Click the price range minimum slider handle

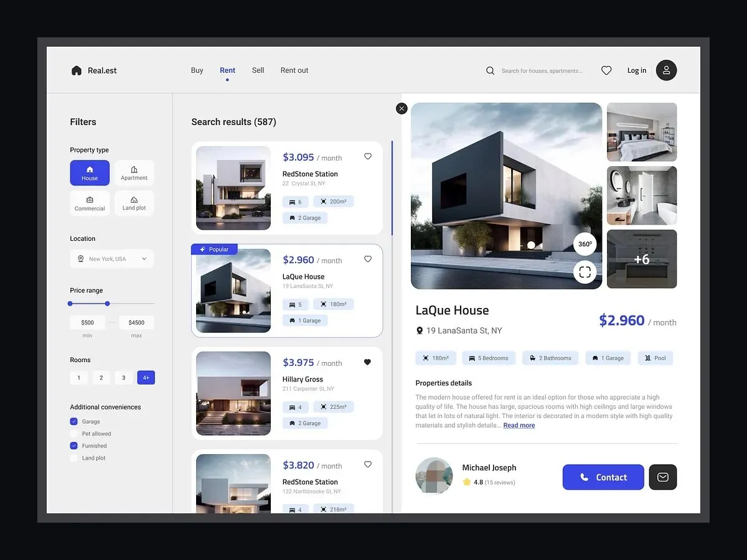tap(70, 304)
